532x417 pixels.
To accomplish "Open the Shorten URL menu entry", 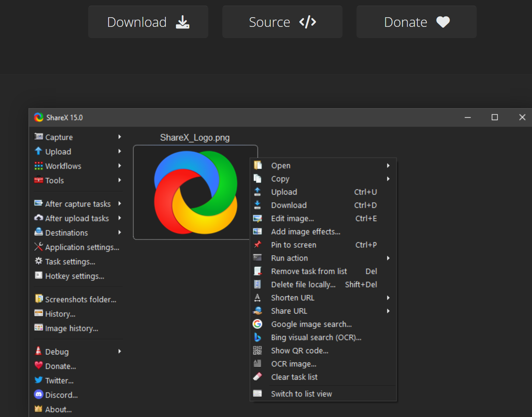I will coord(323,298).
